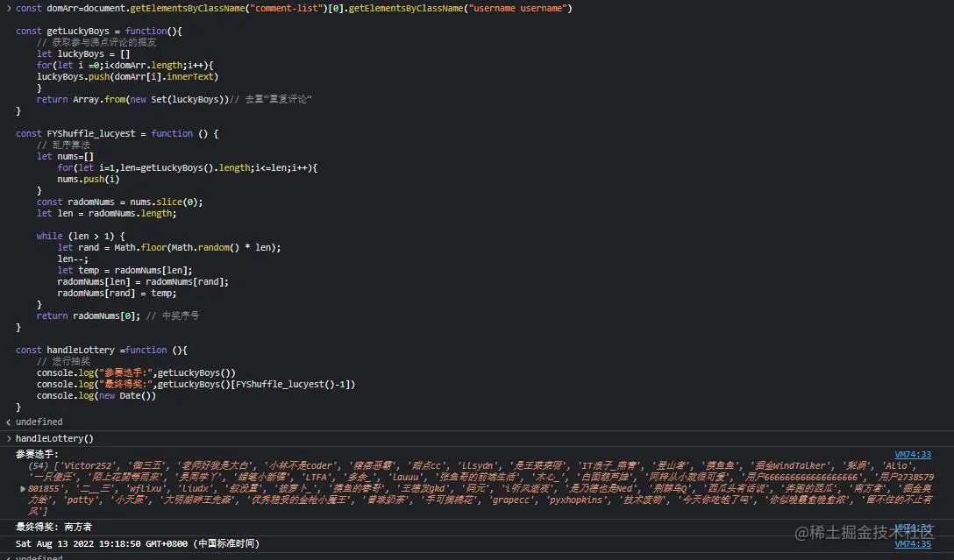Click the while (len > 1) line
The height and width of the screenshot is (560, 954).
81,236
